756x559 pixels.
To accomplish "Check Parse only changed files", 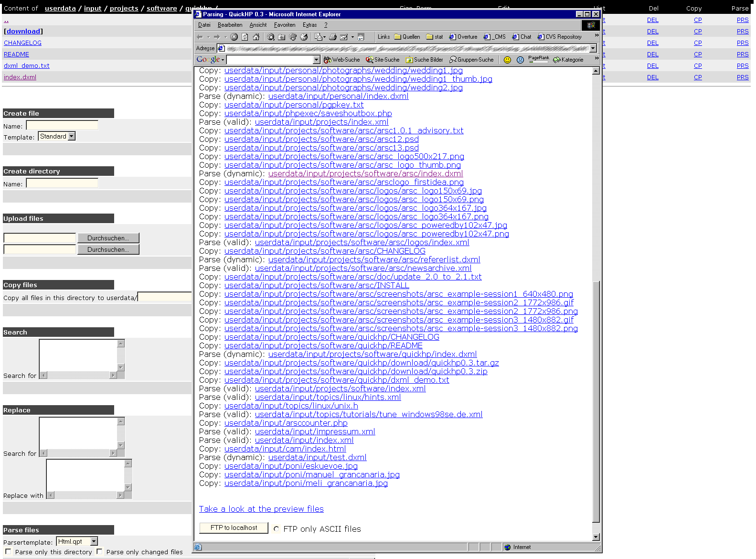I will [99, 551].
